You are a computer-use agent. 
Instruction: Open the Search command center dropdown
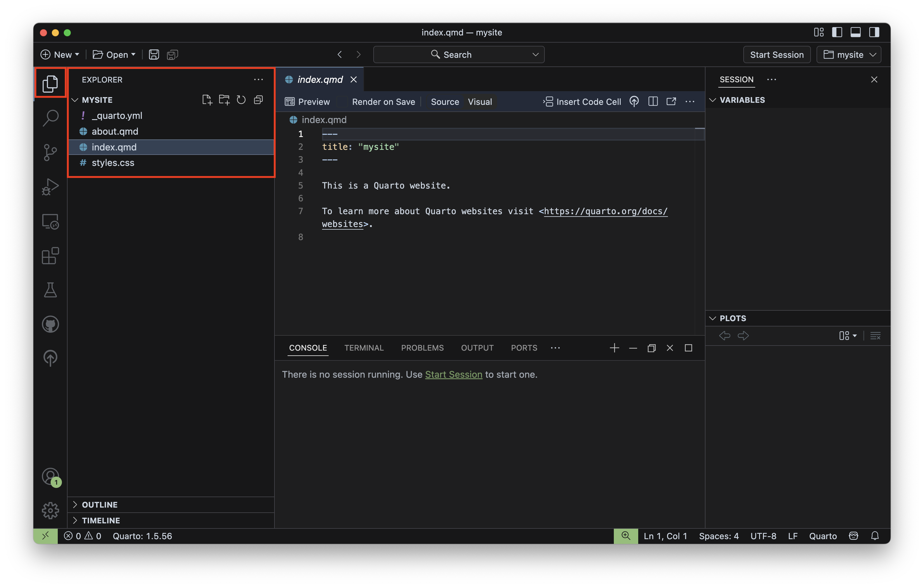pos(535,55)
